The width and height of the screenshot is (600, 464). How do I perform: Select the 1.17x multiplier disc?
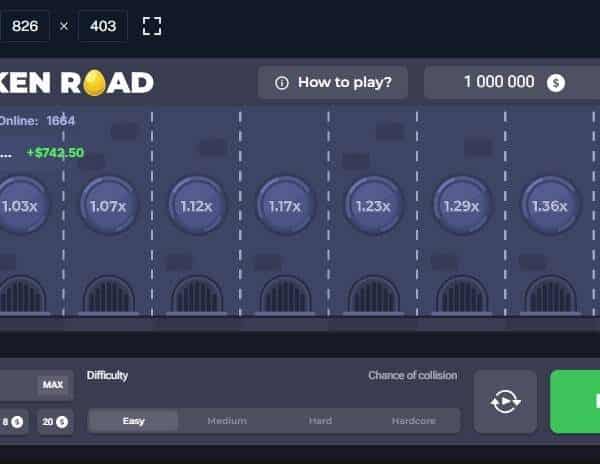click(x=285, y=206)
